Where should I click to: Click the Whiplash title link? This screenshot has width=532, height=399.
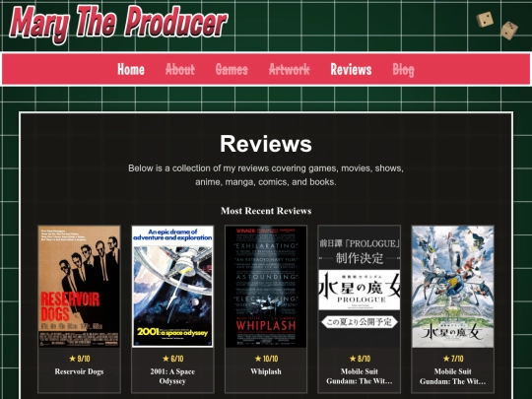[266, 371]
